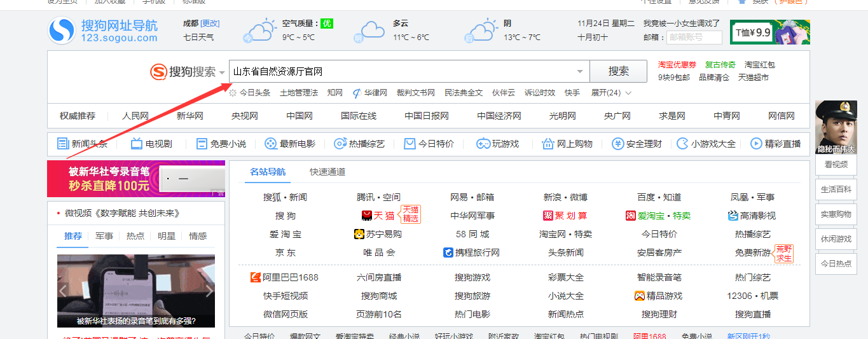
Task: Open the 12306 • 机票 link
Action: click(x=753, y=296)
